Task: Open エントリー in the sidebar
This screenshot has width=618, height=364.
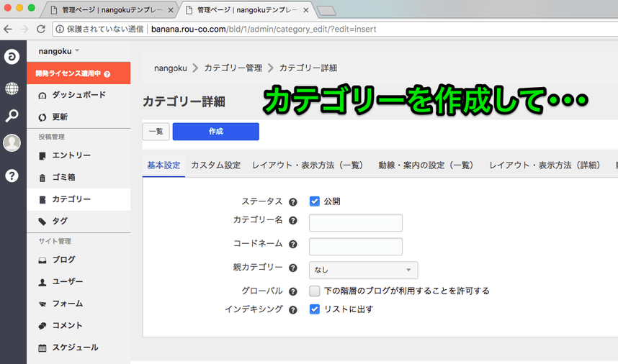Action: (71, 155)
